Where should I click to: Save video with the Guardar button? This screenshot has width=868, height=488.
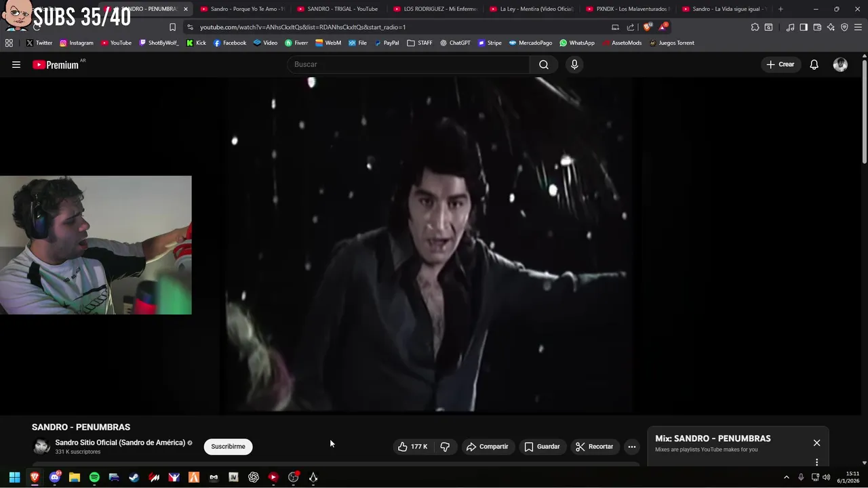(x=542, y=447)
